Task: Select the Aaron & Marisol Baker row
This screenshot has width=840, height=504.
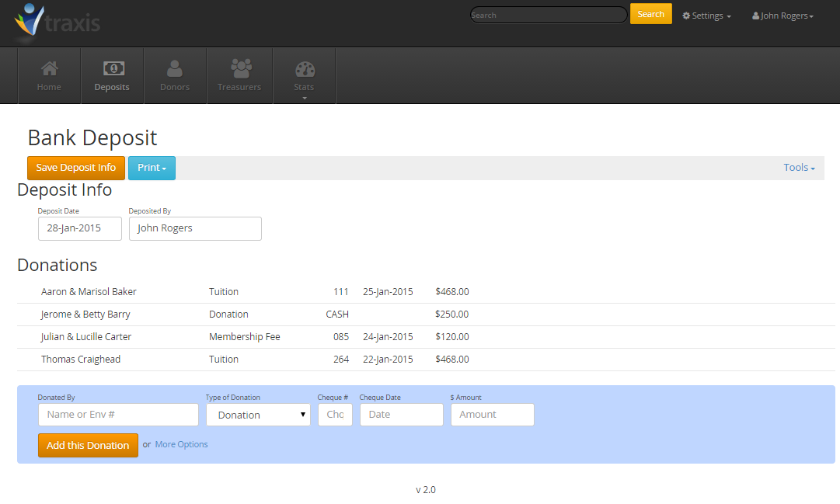Action: (x=426, y=292)
